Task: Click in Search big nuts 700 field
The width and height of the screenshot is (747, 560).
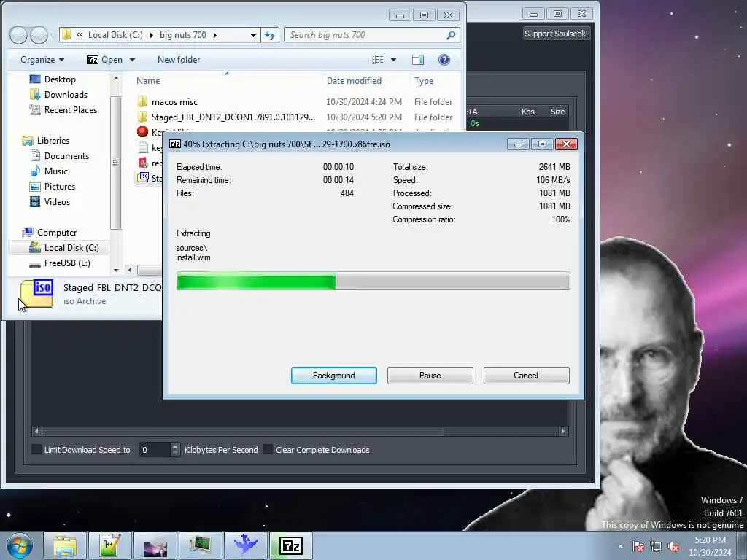Action: (365, 35)
